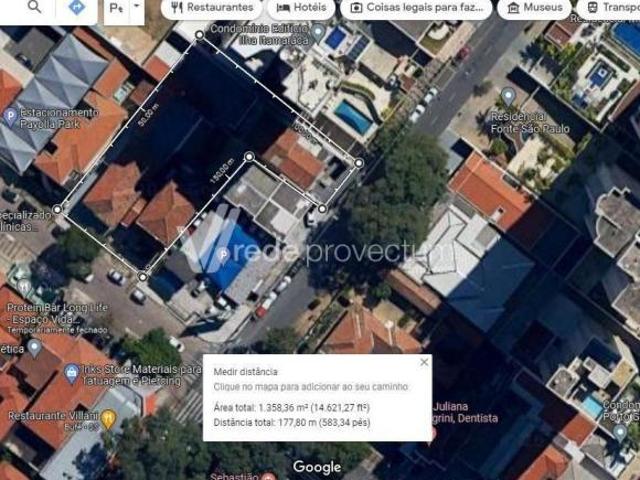Click the Residencial Fonte São Paulo pin
Image resolution: width=640 pixels, height=480 pixels.
point(508,97)
